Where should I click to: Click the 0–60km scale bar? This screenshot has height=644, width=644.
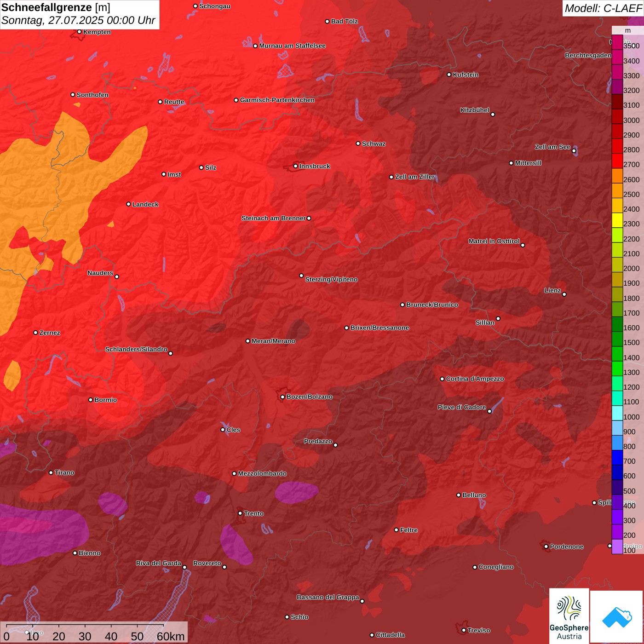click(x=94, y=633)
